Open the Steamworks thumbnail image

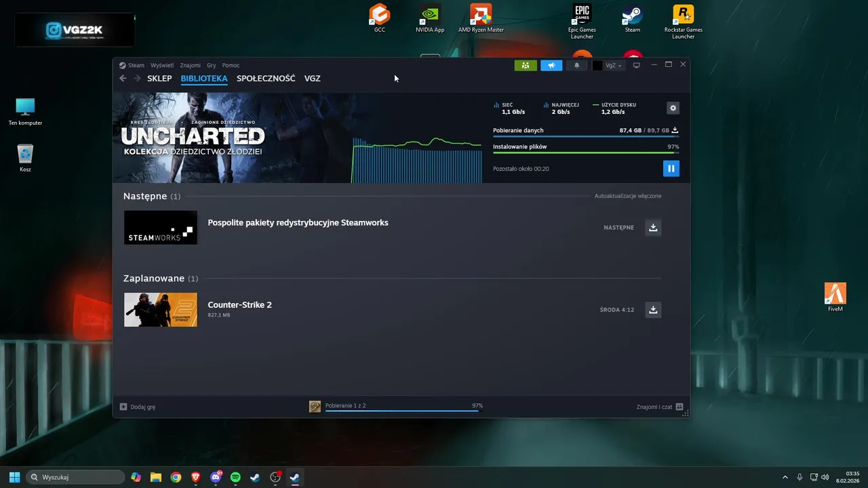pyautogui.click(x=161, y=228)
